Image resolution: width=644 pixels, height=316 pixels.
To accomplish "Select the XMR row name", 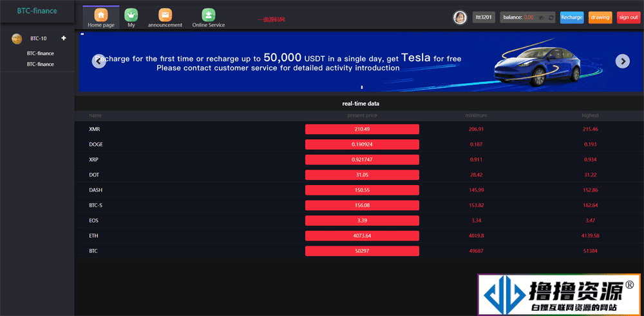I will (x=95, y=129).
